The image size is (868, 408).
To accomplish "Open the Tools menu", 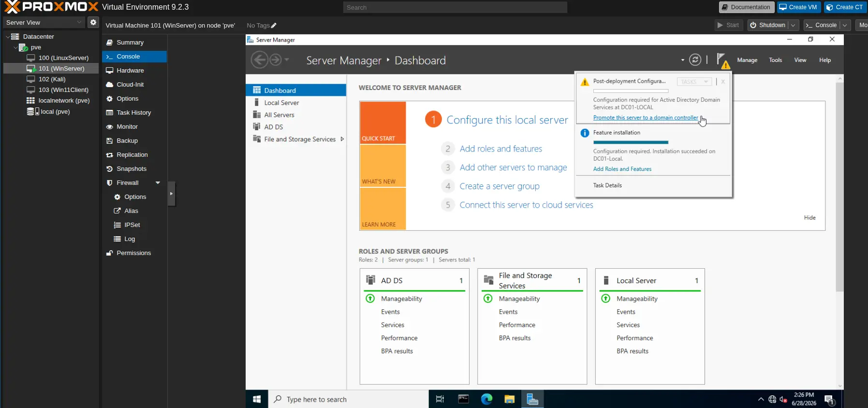I will tap(775, 60).
